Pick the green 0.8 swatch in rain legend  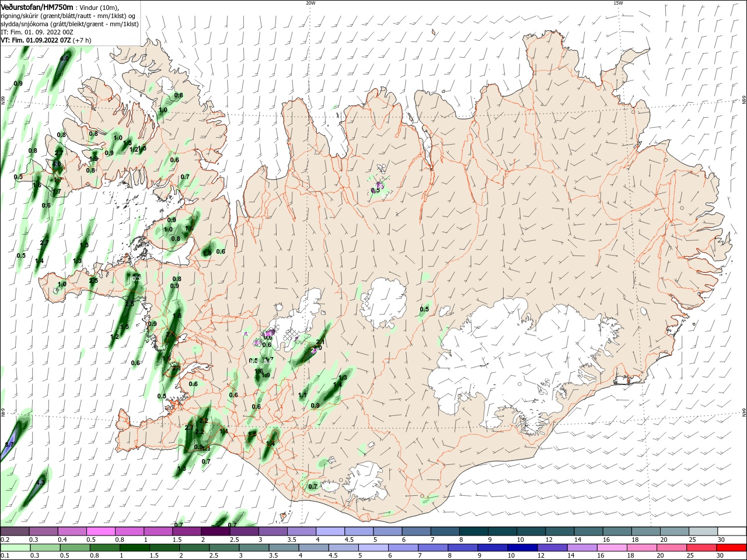[104, 548]
